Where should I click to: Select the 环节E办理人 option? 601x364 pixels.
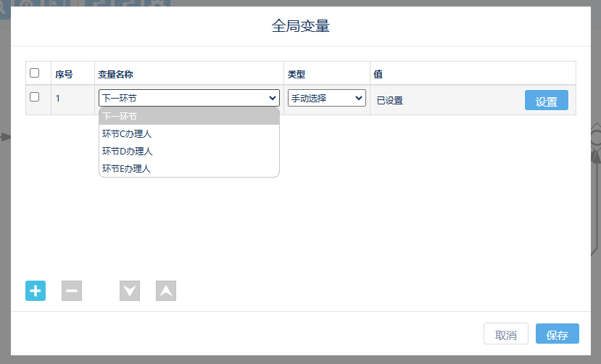pyautogui.click(x=188, y=168)
